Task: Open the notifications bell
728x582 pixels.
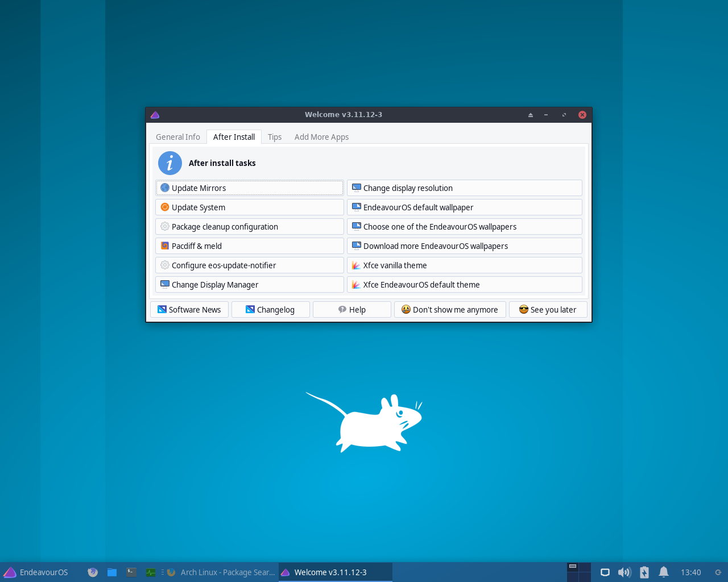Action: coord(663,572)
